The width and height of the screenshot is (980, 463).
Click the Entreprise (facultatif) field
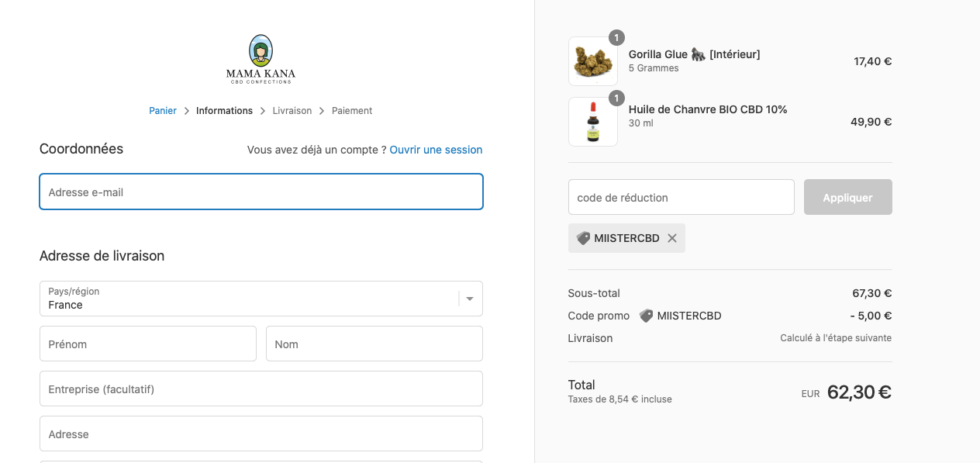[261, 389]
